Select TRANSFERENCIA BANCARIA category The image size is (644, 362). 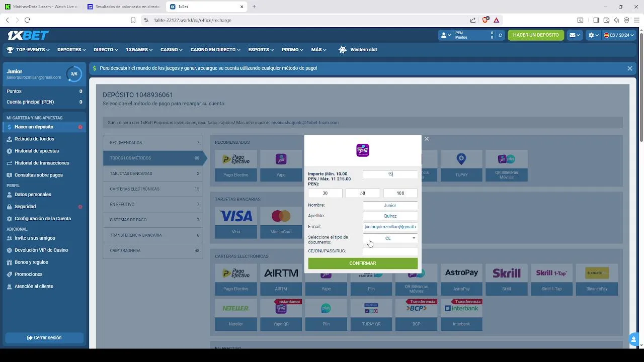click(153, 235)
